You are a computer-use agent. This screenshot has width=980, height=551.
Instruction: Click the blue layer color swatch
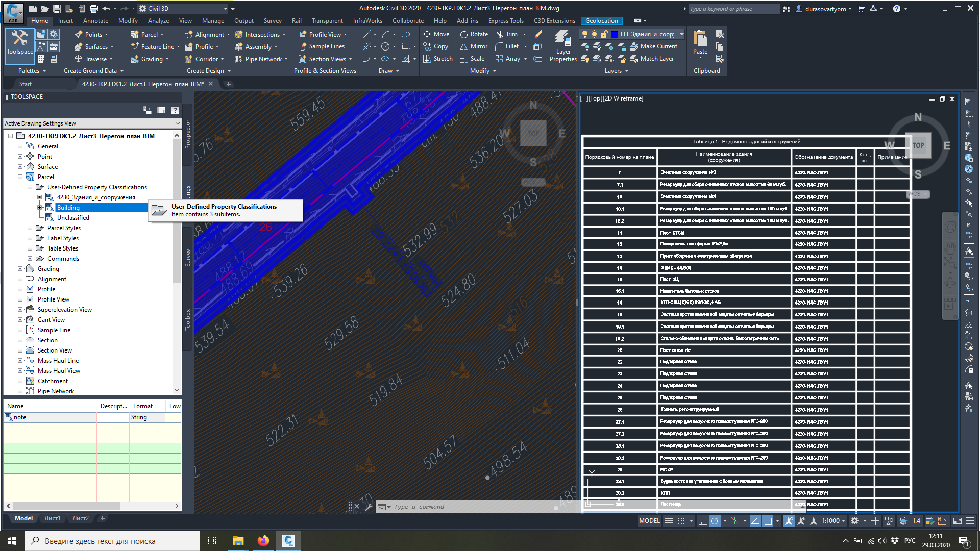615,34
